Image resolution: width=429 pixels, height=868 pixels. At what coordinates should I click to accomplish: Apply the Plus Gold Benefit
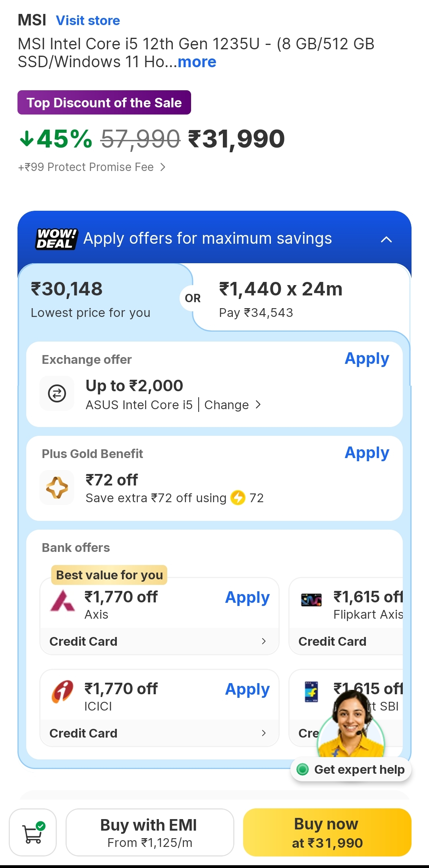coord(367,453)
